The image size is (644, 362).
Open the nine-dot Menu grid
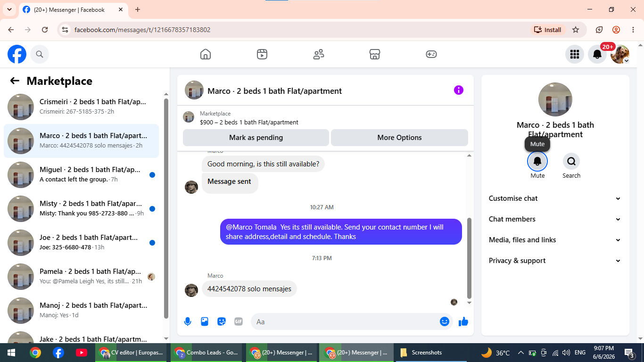click(574, 54)
